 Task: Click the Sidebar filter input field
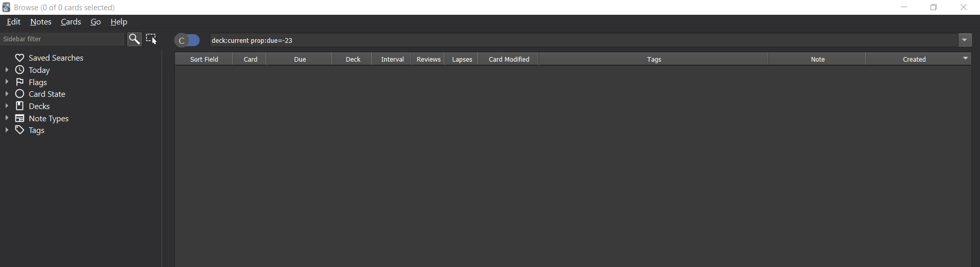[x=62, y=39]
